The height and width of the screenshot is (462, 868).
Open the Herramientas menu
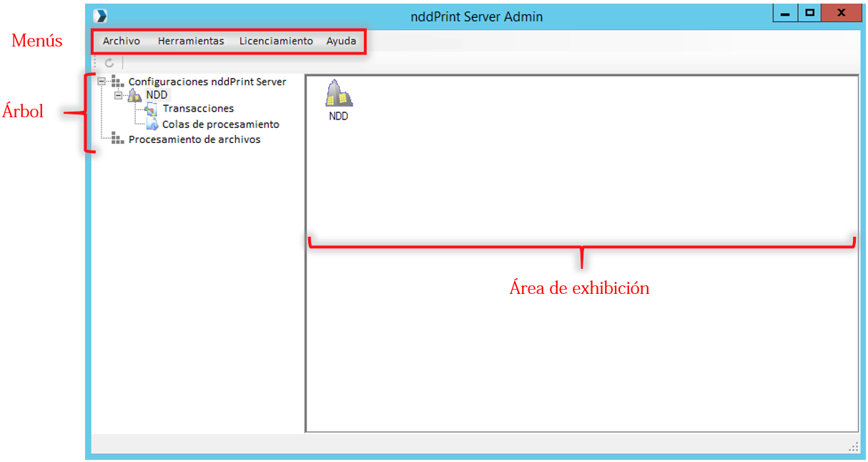click(191, 41)
